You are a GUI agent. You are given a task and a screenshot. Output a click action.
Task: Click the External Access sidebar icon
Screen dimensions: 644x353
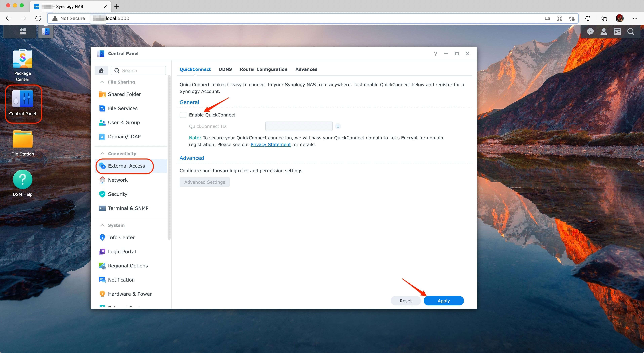coord(102,166)
